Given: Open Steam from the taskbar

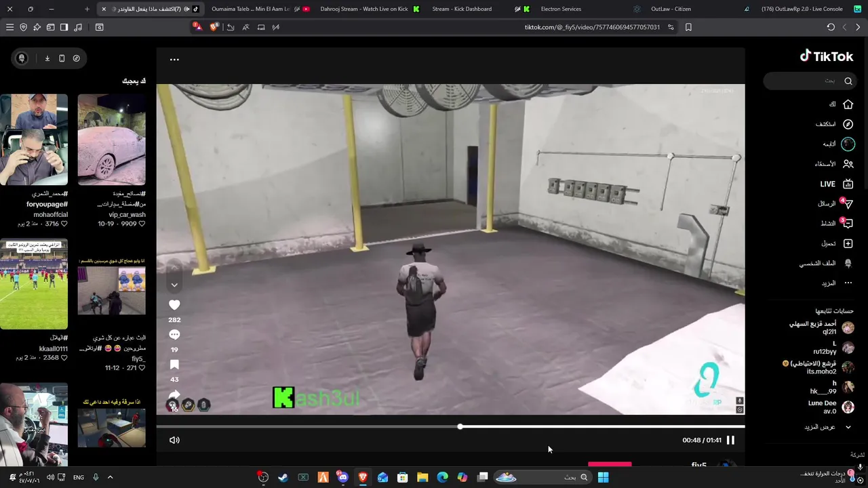Looking at the screenshot, I should point(283,477).
